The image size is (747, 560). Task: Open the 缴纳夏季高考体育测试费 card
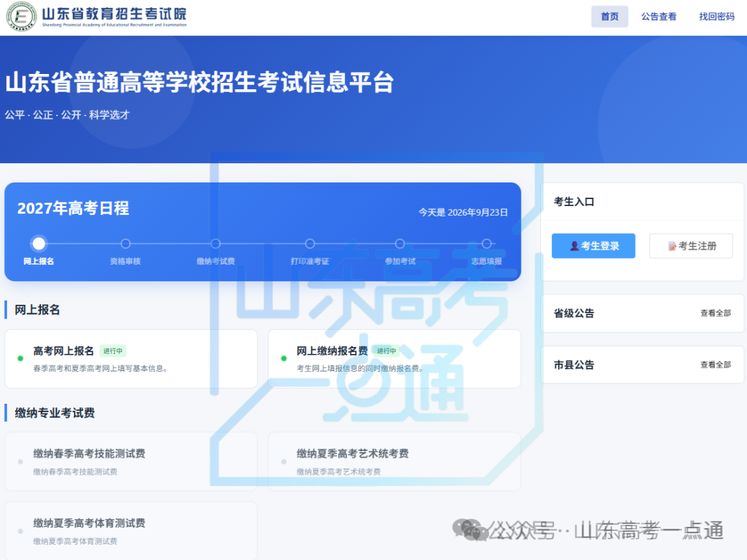coord(131,530)
